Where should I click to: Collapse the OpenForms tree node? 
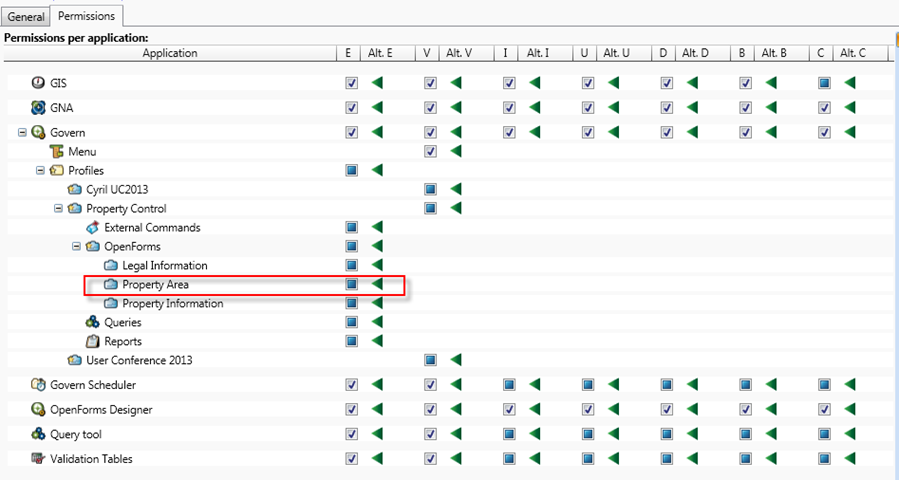(x=76, y=246)
